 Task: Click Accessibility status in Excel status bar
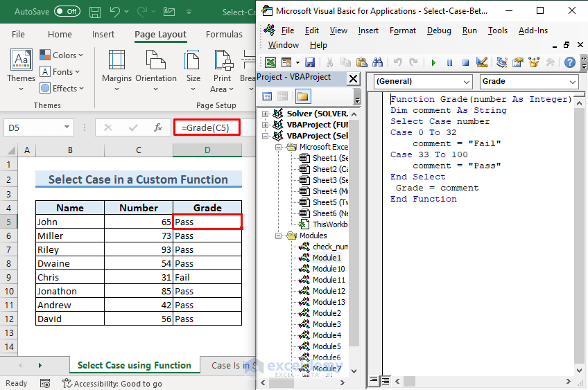[112, 384]
